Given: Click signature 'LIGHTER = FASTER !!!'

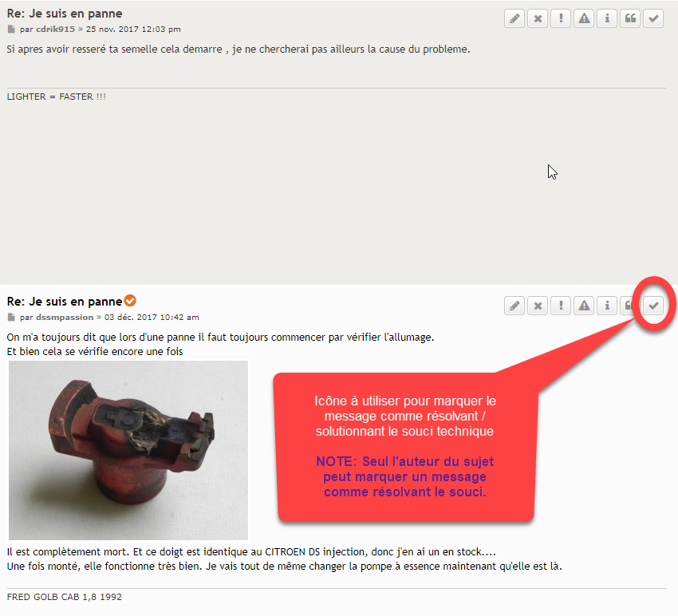Looking at the screenshot, I should [56, 97].
